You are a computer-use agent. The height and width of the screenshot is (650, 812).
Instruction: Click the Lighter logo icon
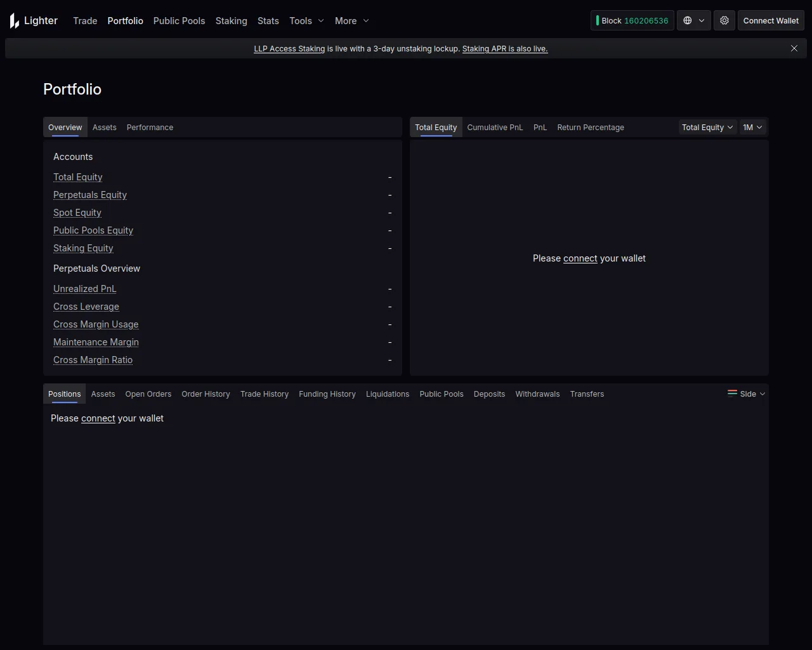click(x=15, y=21)
